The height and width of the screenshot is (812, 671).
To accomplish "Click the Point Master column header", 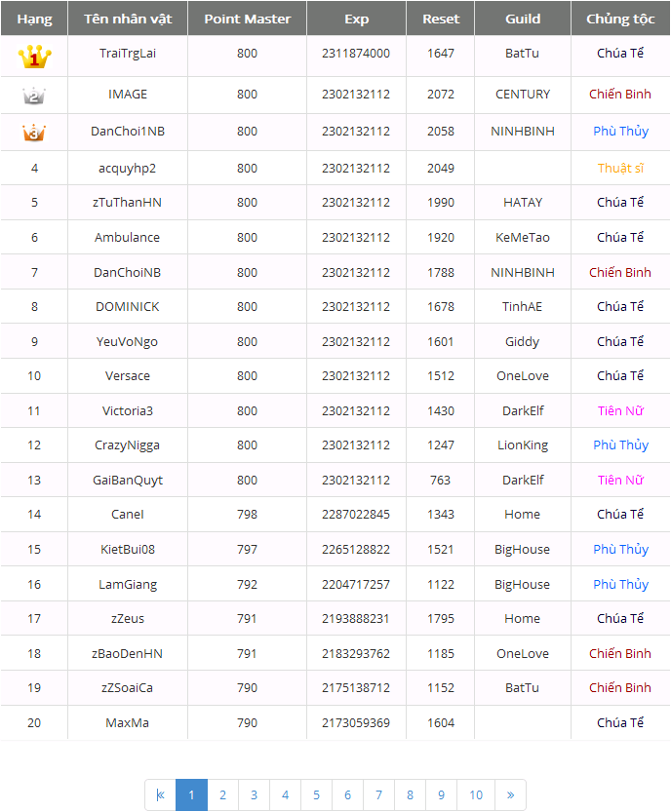I will coord(248,19).
